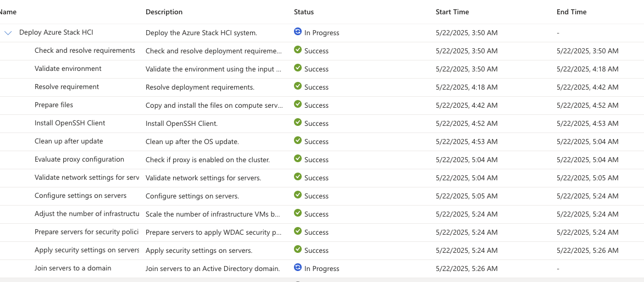Image resolution: width=644 pixels, height=282 pixels.
Task: Select the Resolve requirement step
Action: [66, 87]
